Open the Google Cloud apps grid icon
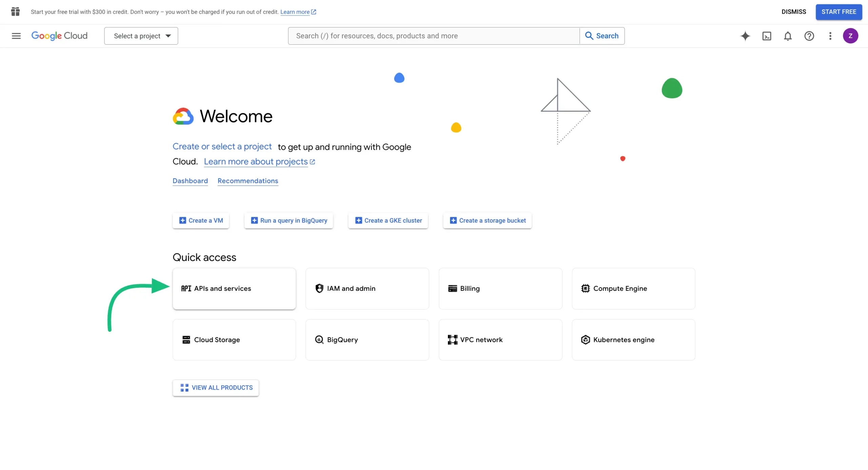Screen dimensions: 868x470 pyautogui.click(x=15, y=12)
